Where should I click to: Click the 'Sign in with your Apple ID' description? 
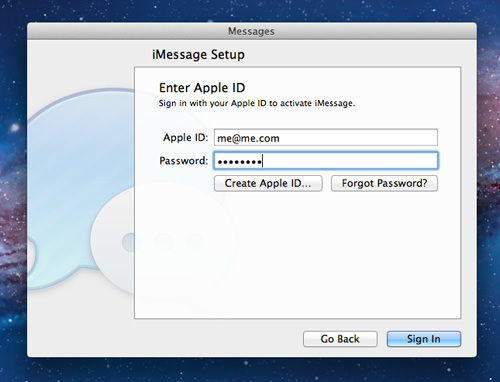[x=257, y=103]
